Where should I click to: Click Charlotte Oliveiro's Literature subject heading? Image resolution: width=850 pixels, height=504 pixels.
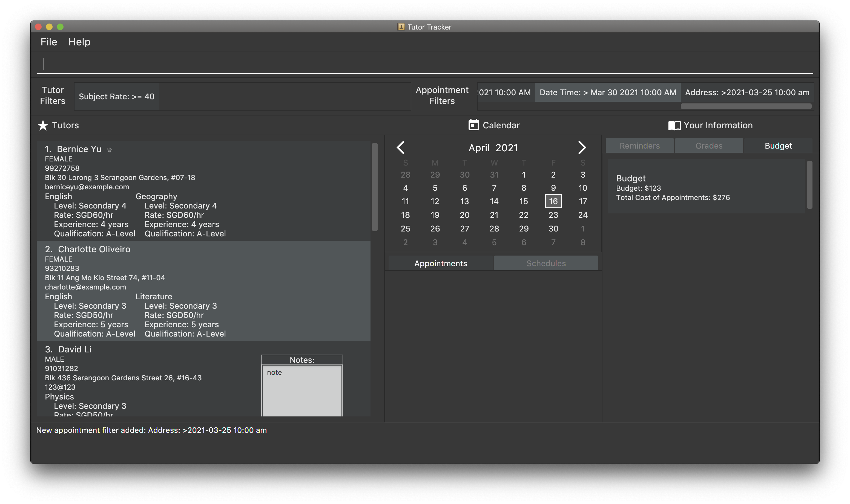pos(154,297)
